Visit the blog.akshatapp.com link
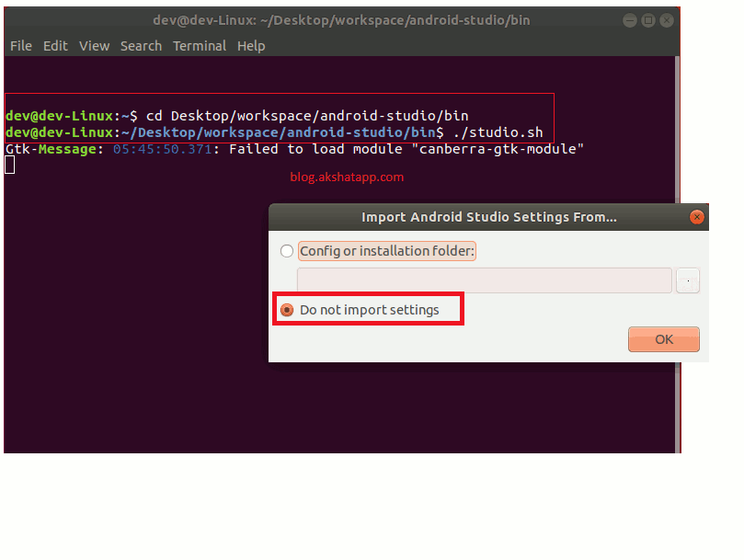This screenshot has width=744, height=560. coord(347,177)
